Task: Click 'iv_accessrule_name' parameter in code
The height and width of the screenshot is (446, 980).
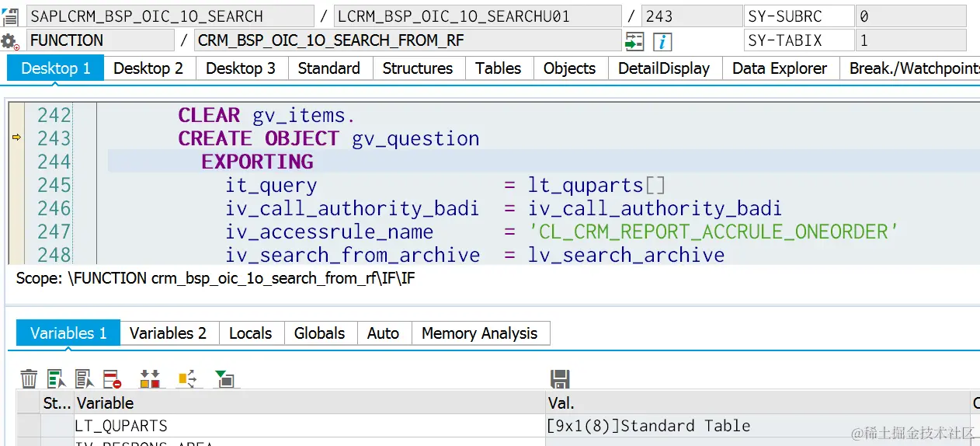Action: (x=329, y=232)
